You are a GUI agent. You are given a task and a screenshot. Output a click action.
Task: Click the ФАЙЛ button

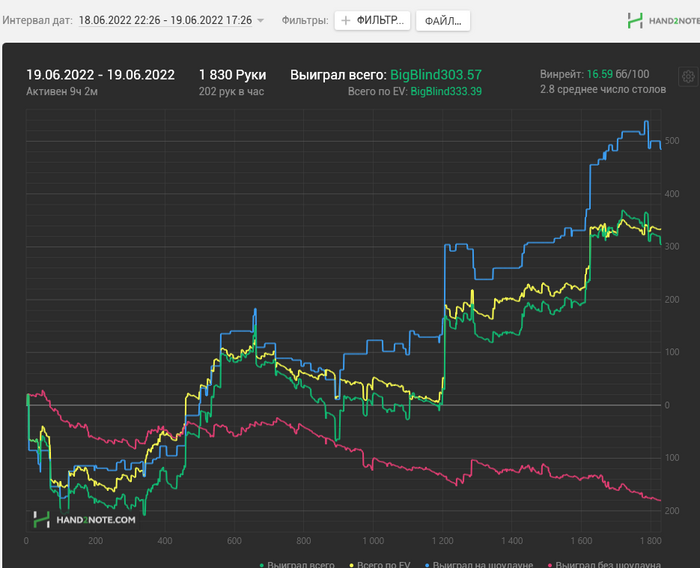[x=443, y=21]
